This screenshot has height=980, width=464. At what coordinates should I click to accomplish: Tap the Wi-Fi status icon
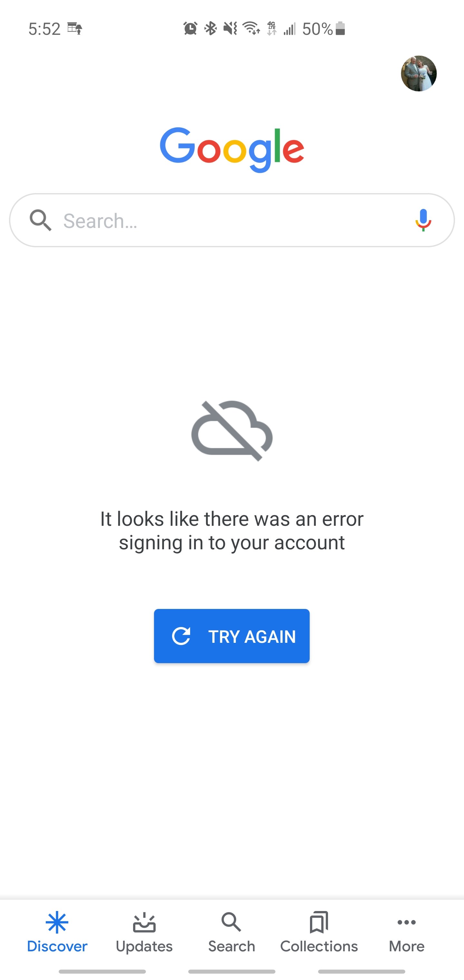251,29
